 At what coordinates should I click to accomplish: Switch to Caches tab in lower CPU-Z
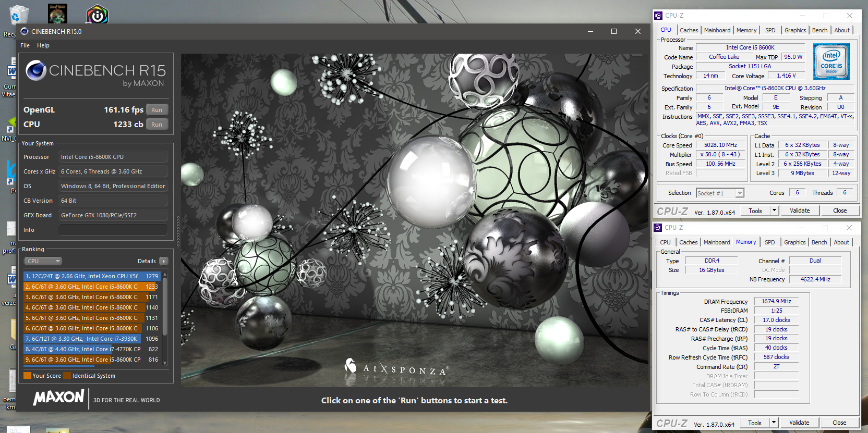pyautogui.click(x=689, y=242)
